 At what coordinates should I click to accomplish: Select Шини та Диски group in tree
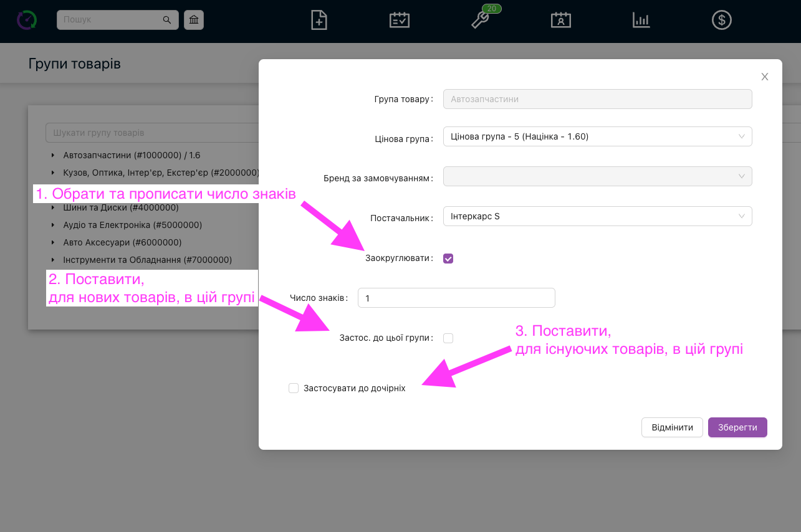click(x=120, y=207)
